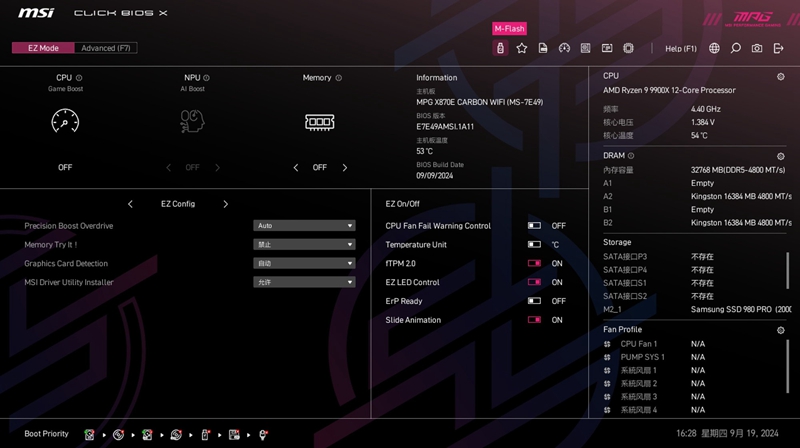Click the CPU Game Boost gauge icon

pyautogui.click(x=65, y=122)
